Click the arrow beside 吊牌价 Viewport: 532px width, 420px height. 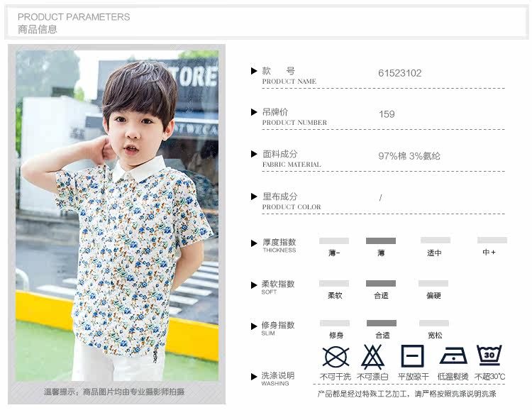pyautogui.click(x=254, y=112)
